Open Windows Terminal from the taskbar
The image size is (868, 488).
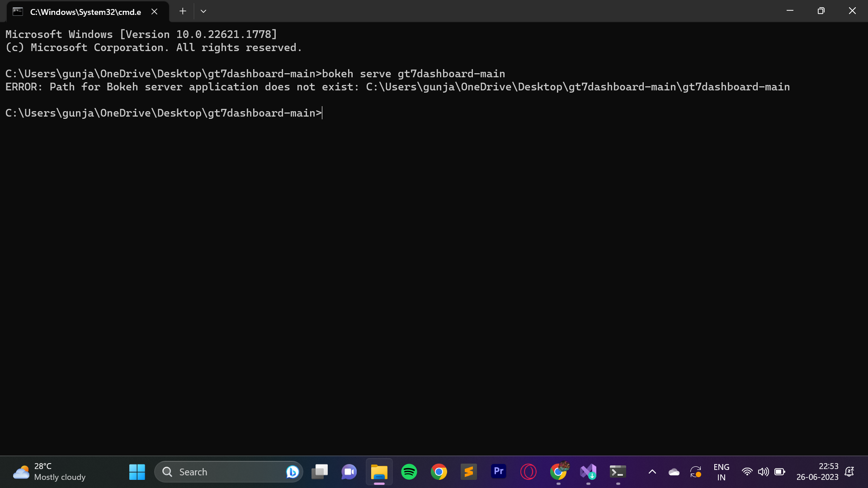click(x=618, y=471)
